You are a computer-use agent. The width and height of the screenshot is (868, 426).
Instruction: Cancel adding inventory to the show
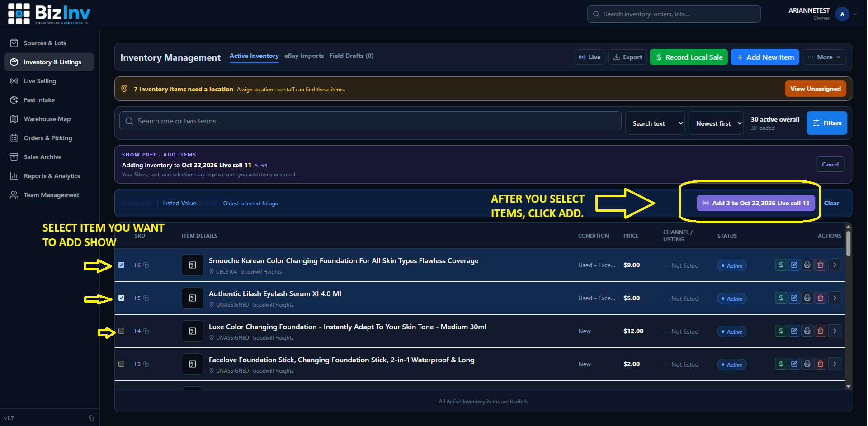point(830,165)
